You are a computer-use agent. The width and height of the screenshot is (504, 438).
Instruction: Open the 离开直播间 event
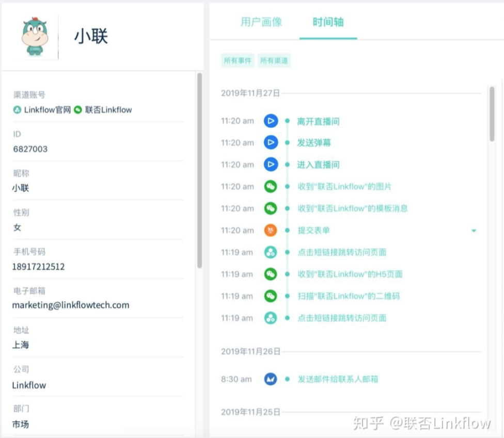(x=318, y=121)
